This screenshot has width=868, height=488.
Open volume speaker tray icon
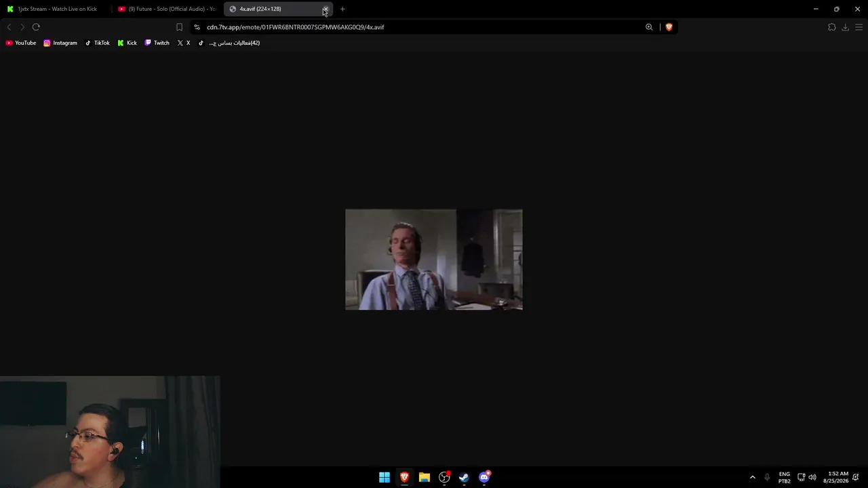(x=812, y=477)
